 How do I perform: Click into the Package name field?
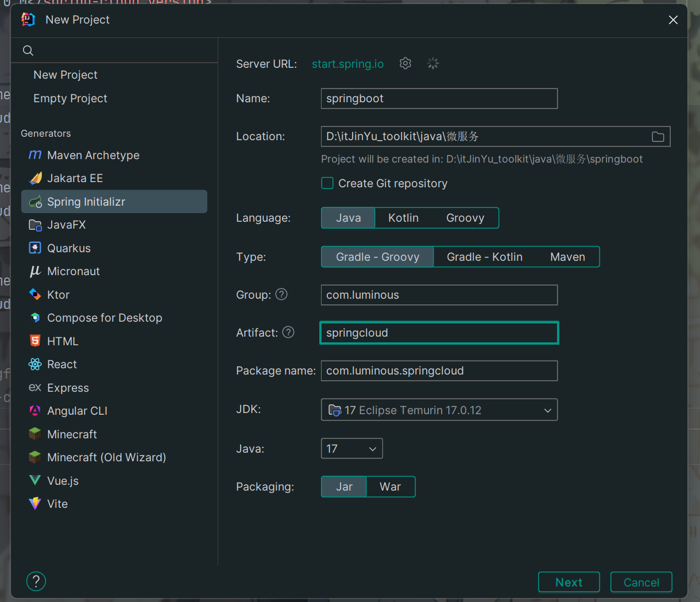click(439, 371)
